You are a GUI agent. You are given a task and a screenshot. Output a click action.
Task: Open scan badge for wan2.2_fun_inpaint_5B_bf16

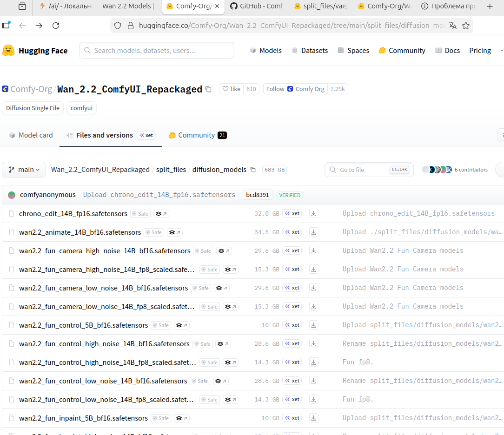pos(182,418)
